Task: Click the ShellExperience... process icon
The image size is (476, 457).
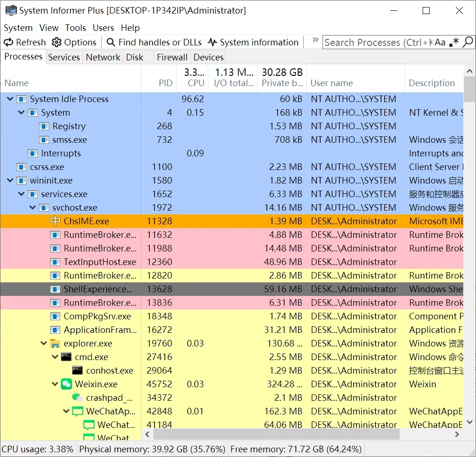Action: 55,289
